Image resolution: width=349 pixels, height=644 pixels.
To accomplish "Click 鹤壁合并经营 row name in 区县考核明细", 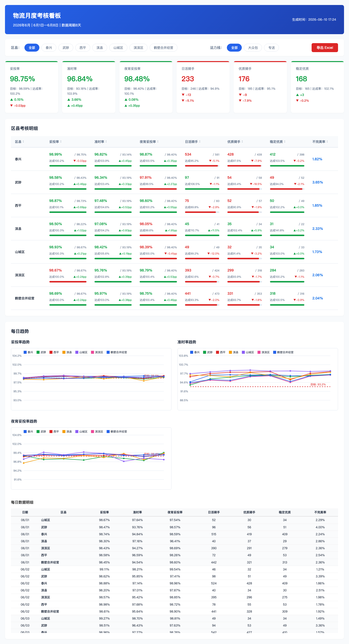I will pyautogui.click(x=25, y=298).
